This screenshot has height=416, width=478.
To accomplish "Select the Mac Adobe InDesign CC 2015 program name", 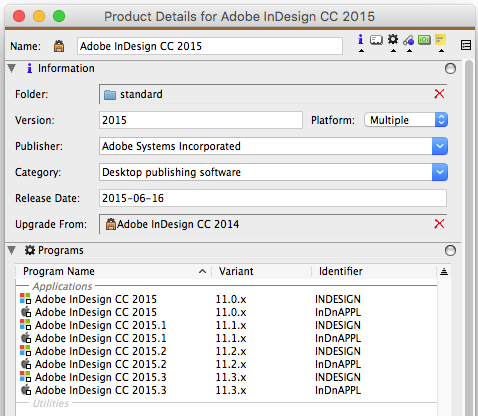I will tap(96, 312).
